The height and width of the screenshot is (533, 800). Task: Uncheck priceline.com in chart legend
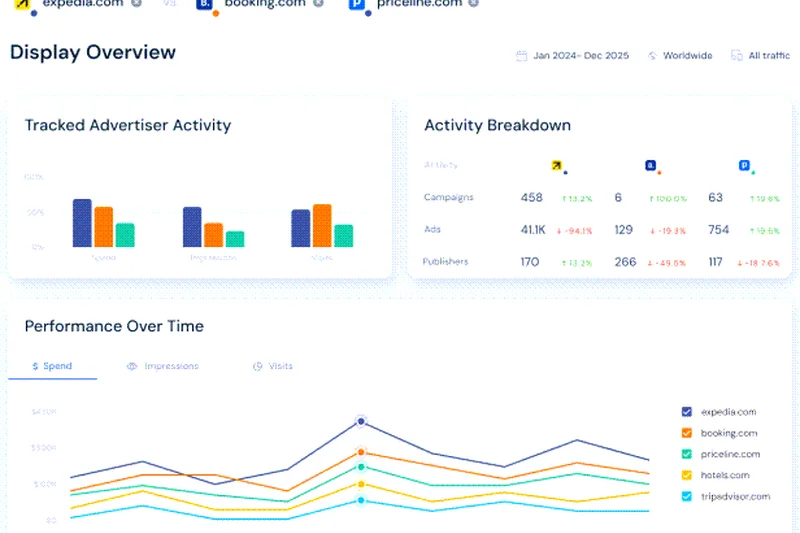[687, 454]
